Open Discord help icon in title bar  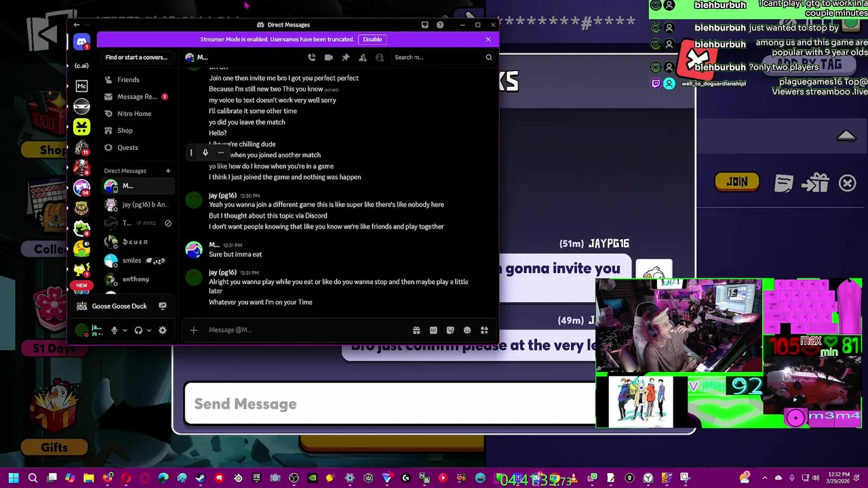click(x=440, y=25)
